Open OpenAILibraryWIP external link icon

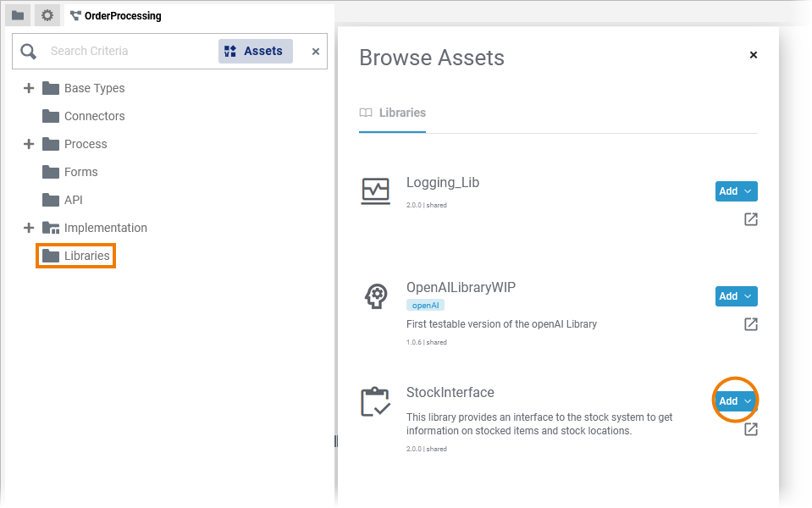click(x=751, y=324)
